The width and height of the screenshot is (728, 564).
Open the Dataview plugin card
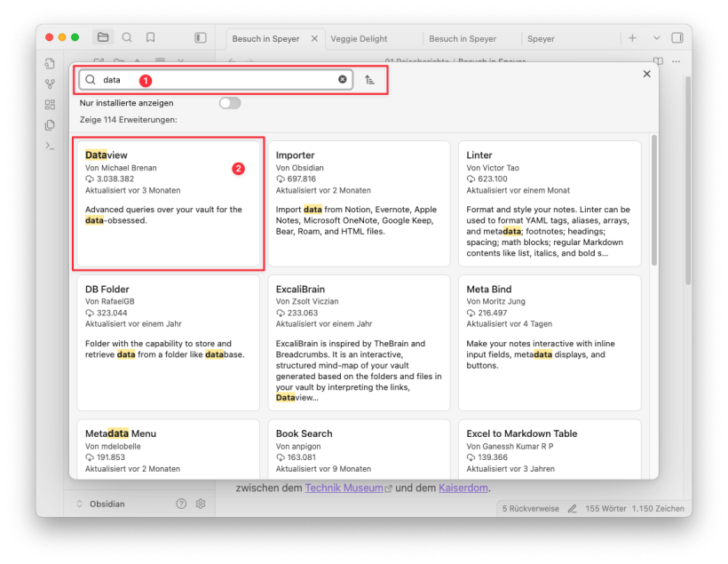(168, 202)
